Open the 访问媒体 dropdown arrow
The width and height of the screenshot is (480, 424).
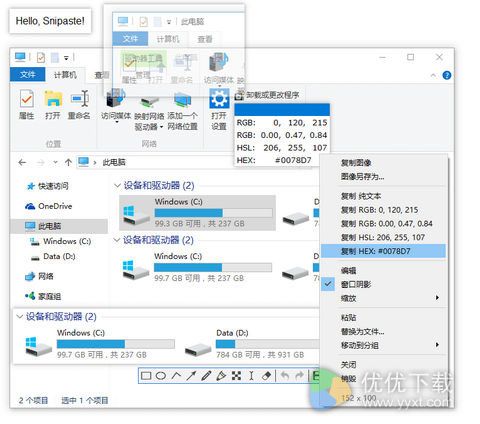click(x=117, y=122)
